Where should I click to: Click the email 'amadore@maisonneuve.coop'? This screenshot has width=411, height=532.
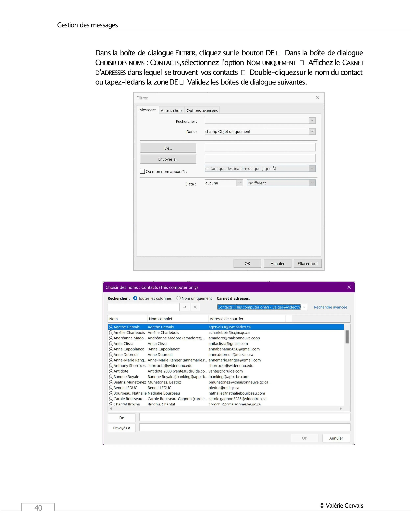[x=234, y=338]
